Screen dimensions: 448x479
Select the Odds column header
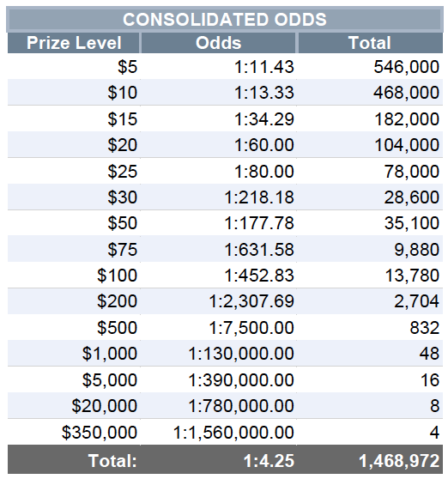[x=218, y=43]
